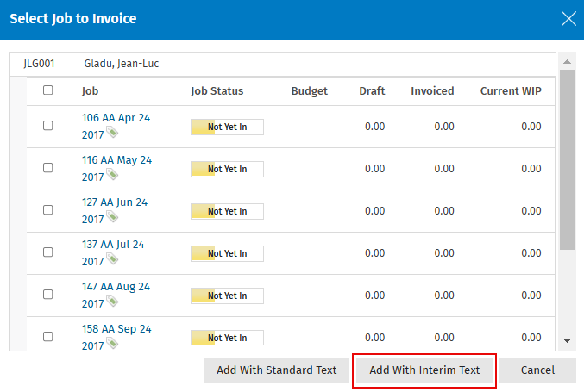Select the checkbox for job 137 AA Jul 24 2017

pyautogui.click(x=47, y=252)
